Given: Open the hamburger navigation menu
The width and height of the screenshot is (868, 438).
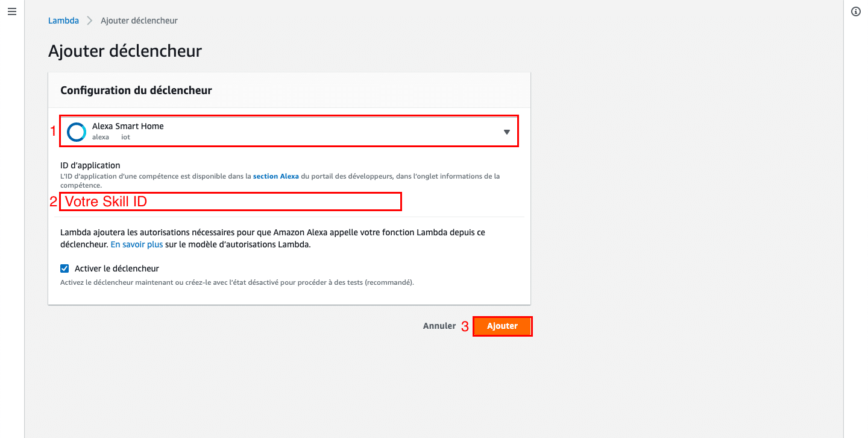Looking at the screenshot, I should (12, 12).
